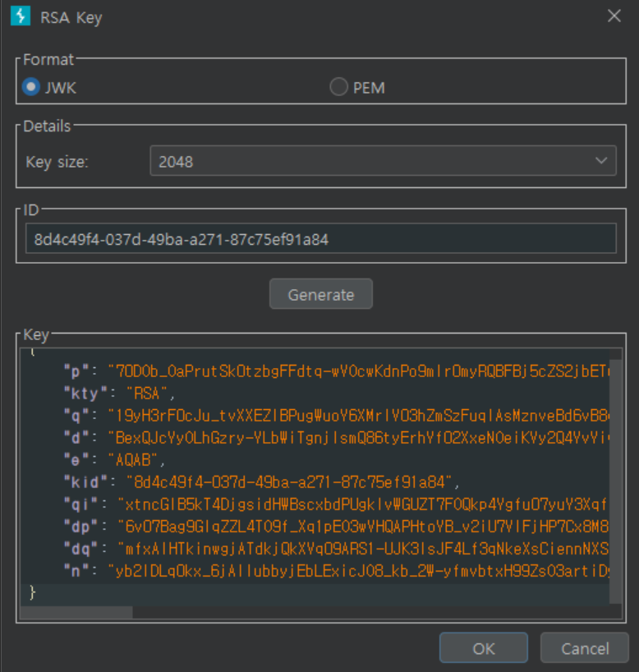Click the "d" value line in key

[x=337, y=438]
